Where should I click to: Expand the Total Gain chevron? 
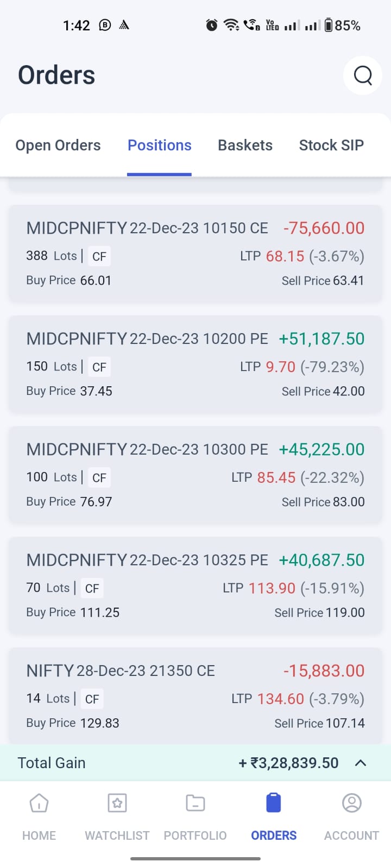point(361,763)
